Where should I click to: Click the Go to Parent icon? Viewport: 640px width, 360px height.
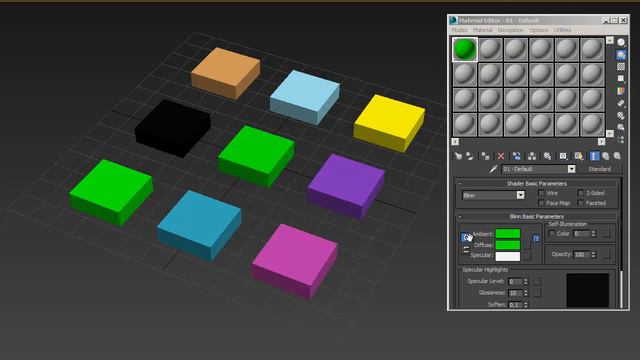click(606, 156)
